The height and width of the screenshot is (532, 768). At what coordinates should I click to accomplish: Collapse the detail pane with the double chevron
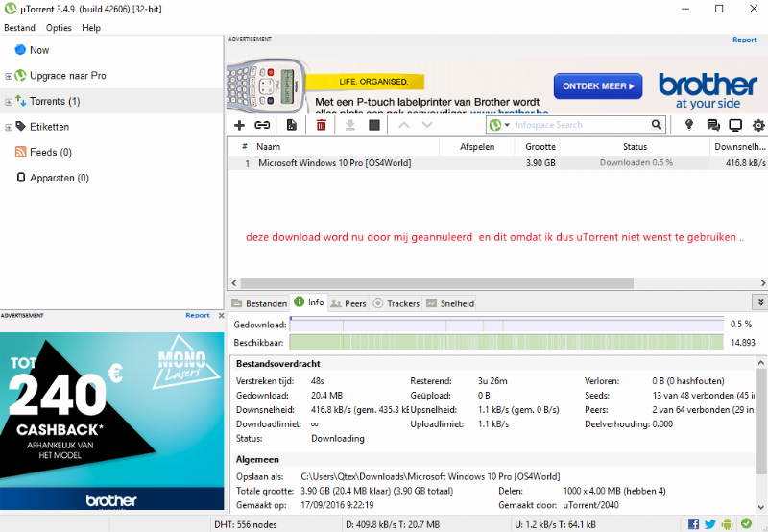(759, 302)
